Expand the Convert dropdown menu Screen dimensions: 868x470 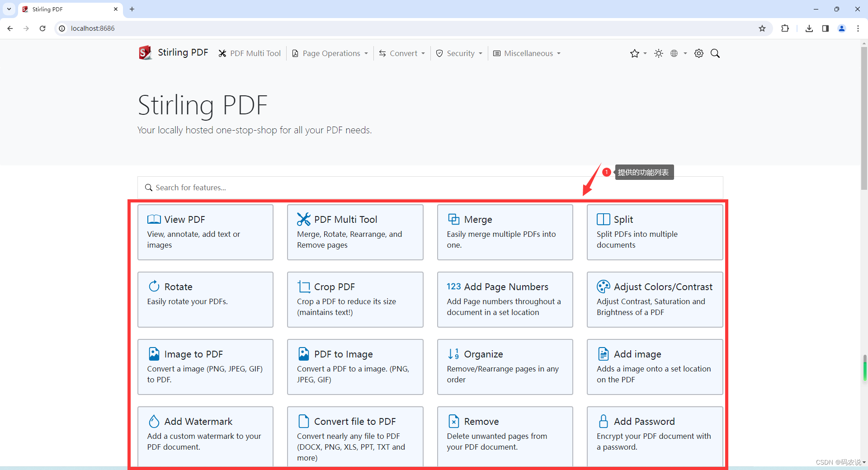402,53
